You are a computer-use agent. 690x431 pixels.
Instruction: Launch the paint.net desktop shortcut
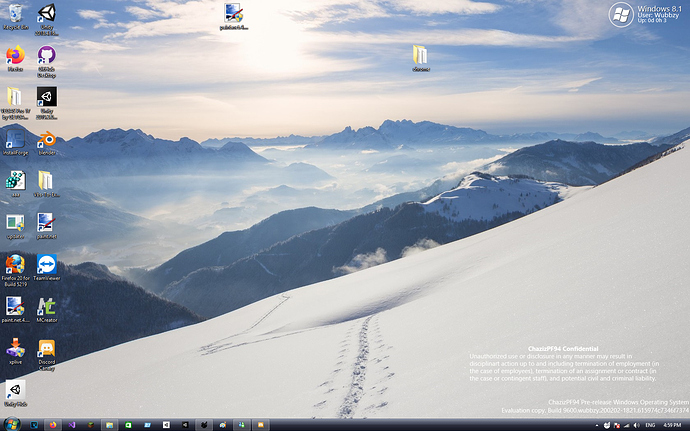pyautogui.click(x=47, y=226)
